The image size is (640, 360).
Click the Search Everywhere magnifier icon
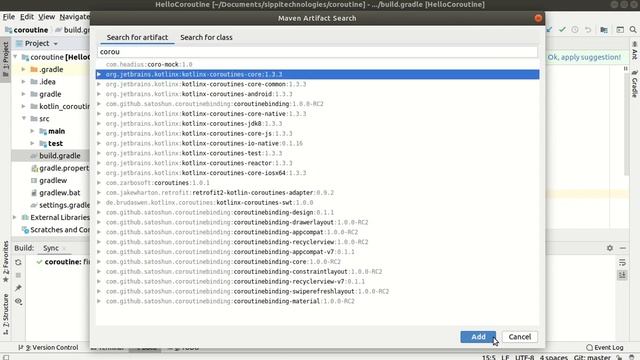point(633,30)
